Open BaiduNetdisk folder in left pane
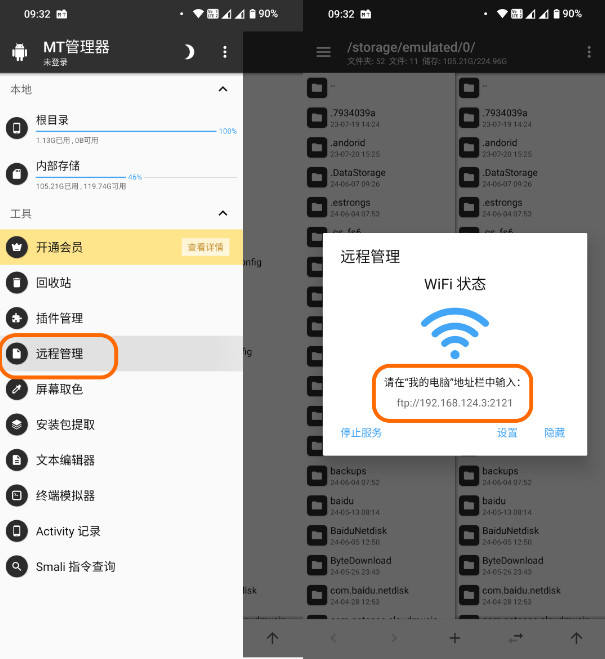Viewport: 605px width, 659px height. pyautogui.click(x=379, y=536)
